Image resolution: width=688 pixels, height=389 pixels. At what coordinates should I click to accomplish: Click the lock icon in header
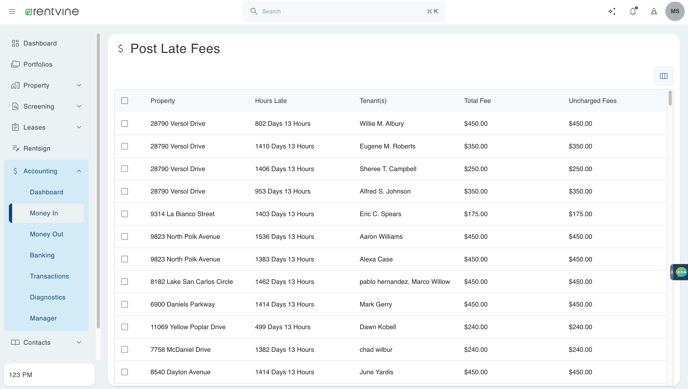(x=654, y=11)
